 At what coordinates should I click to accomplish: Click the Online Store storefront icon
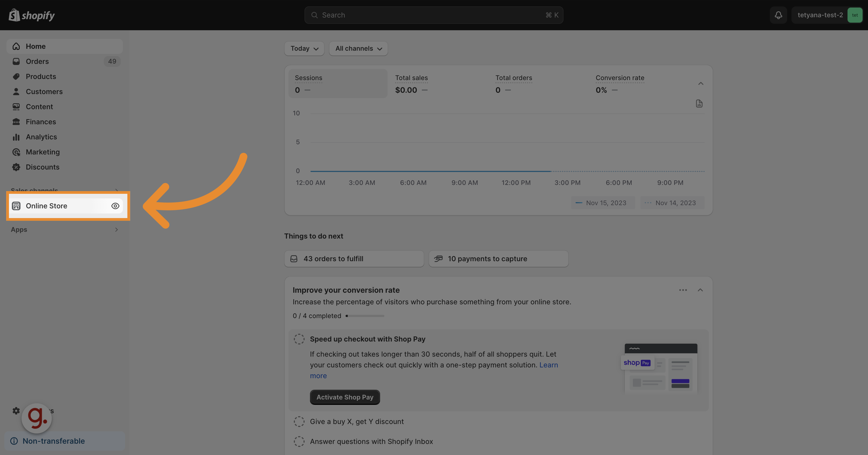16,206
